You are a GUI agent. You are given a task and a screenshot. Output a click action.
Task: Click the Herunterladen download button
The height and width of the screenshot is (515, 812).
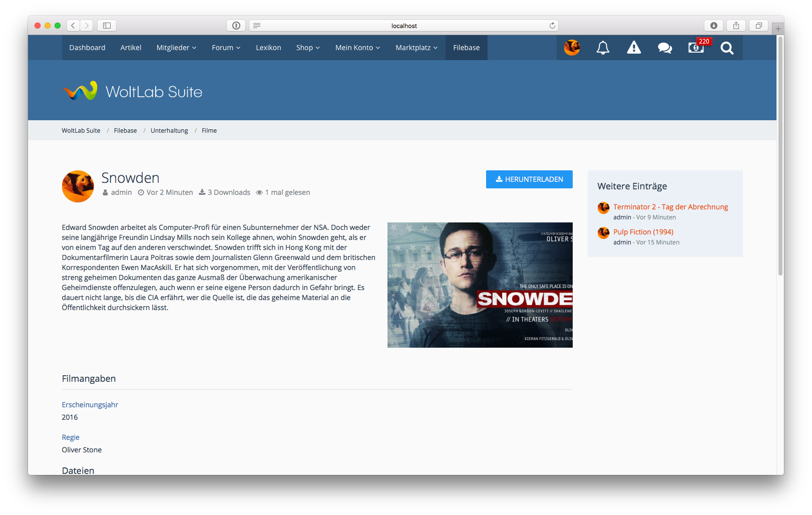pos(529,179)
